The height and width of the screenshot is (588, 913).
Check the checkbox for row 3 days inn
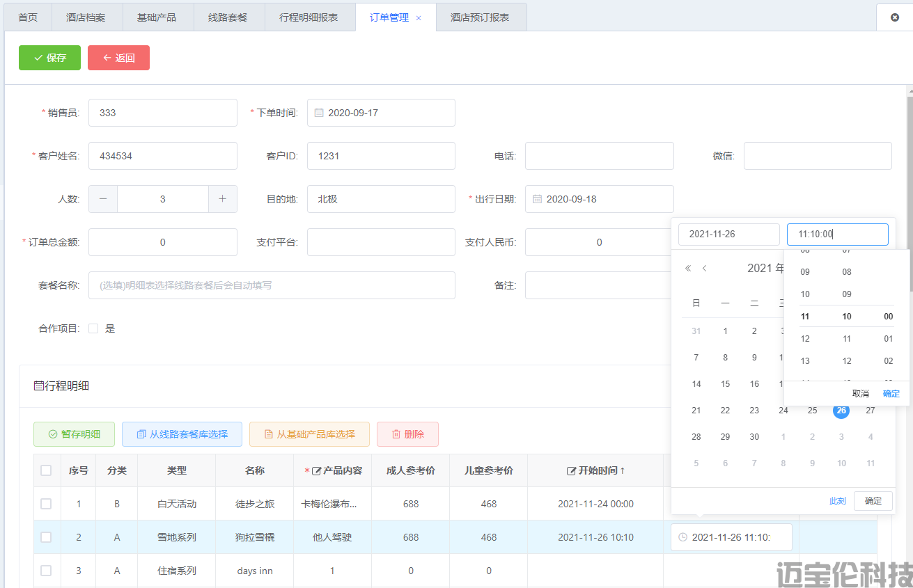coord(46,571)
